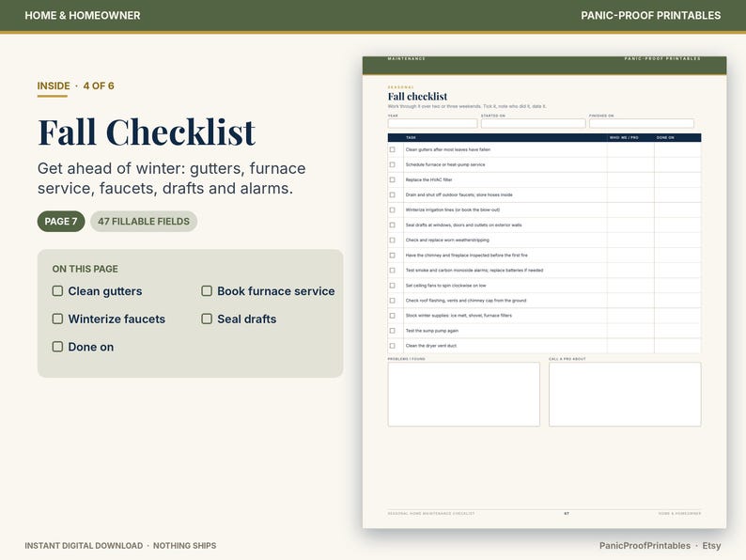746x560 pixels.
Task: Check box for Clean gutters after leaves row
Action: click(x=393, y=149)
